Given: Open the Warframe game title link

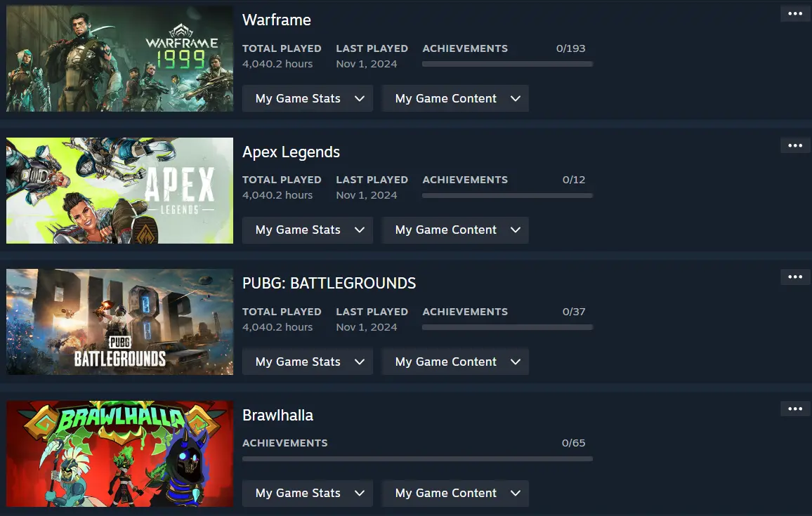Looking at the screenshot, I should coord(277,20).
